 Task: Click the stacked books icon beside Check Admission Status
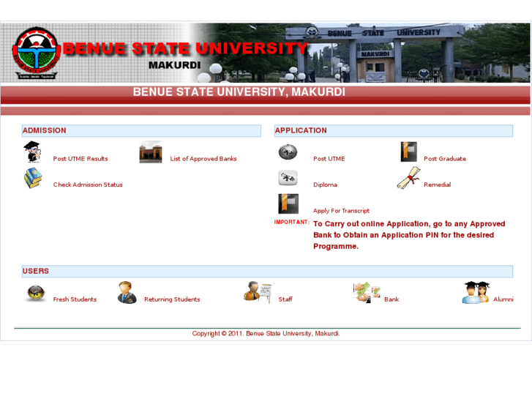click(33, 178)
